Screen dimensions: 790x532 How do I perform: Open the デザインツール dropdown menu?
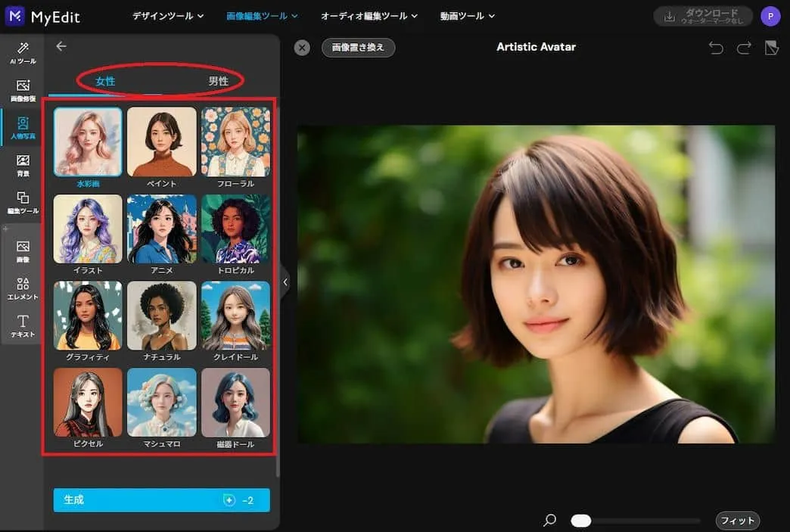[166, 15]
